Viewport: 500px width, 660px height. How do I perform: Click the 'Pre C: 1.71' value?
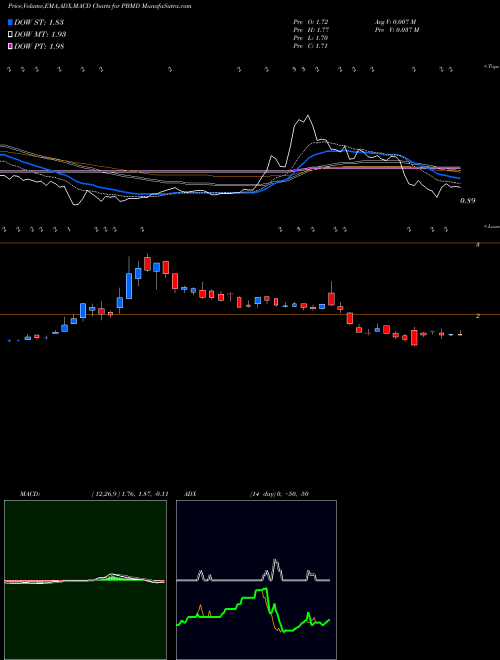click(311, 46)
